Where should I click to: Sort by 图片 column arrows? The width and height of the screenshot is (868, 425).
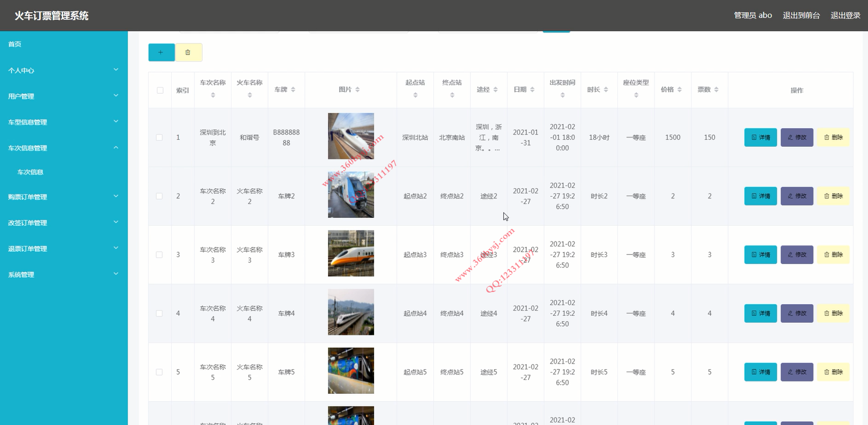(x=358, y=90)
